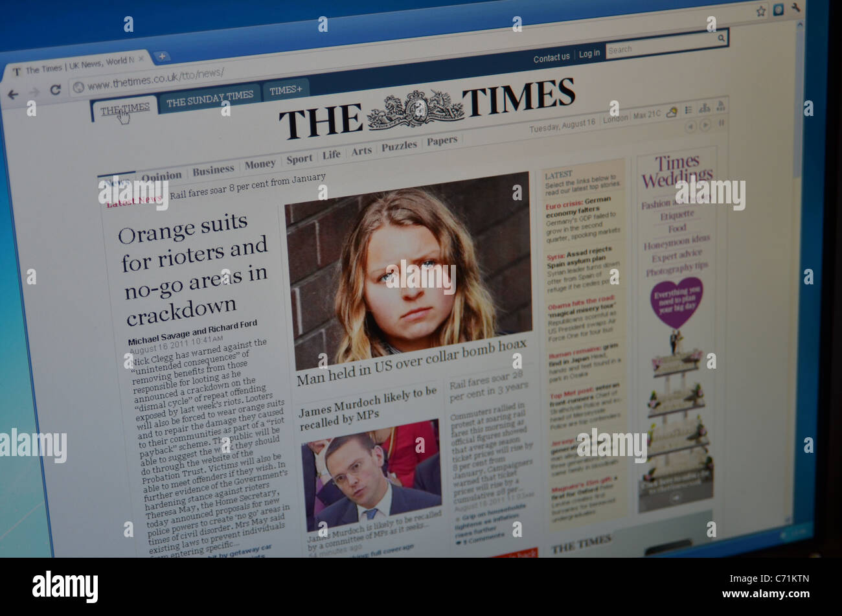Open Photography tips in Times Weddings
Viewport: 842px width, 616px height.
(x=677, y=269)
